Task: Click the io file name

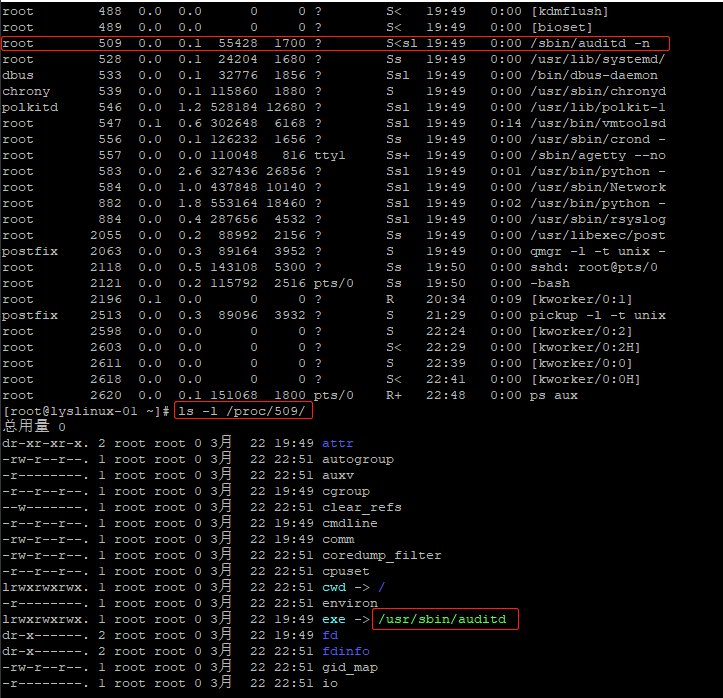Action: [330, 683]
